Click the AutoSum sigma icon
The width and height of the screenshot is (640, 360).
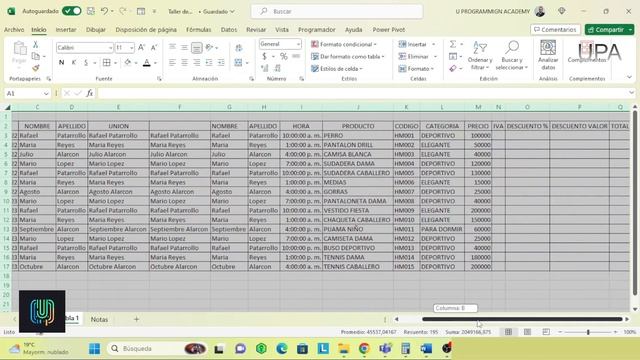point(453,44)
